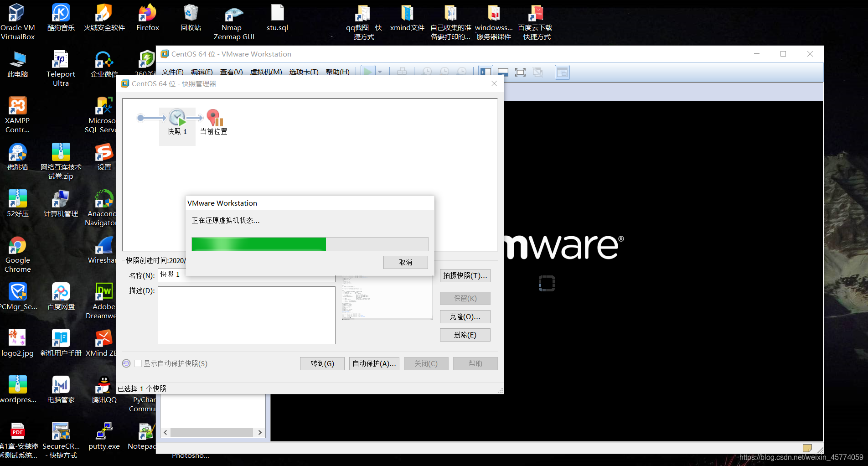Open 编辑(E) menu in VMware
The width and height of the screenshot is (868, 466).
[201, 72]
